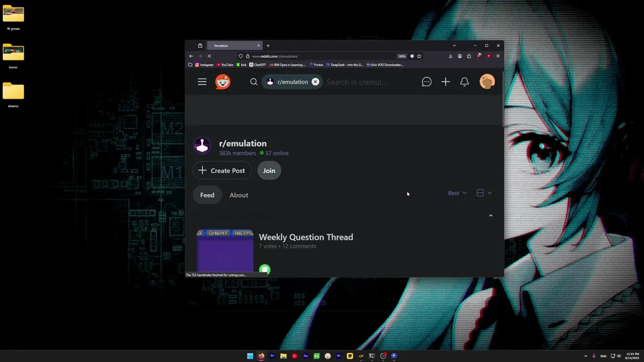644x362 pixels.
Task: Open the list all tabs chevron
Action: 454,46
